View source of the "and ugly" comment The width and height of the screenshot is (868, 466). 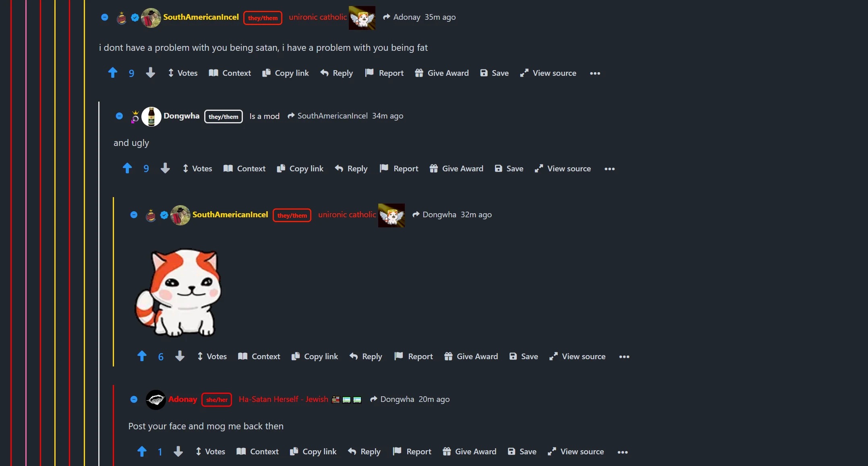[x=563, y=169]
